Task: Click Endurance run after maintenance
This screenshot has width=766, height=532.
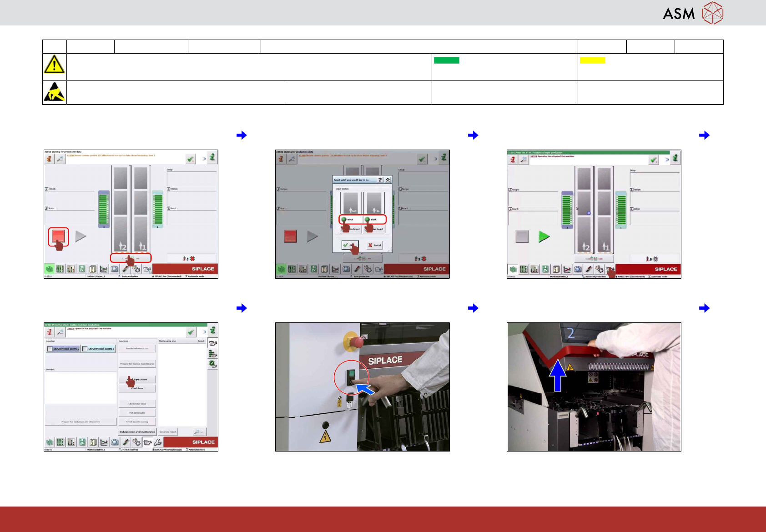Action: coord(137,432)
